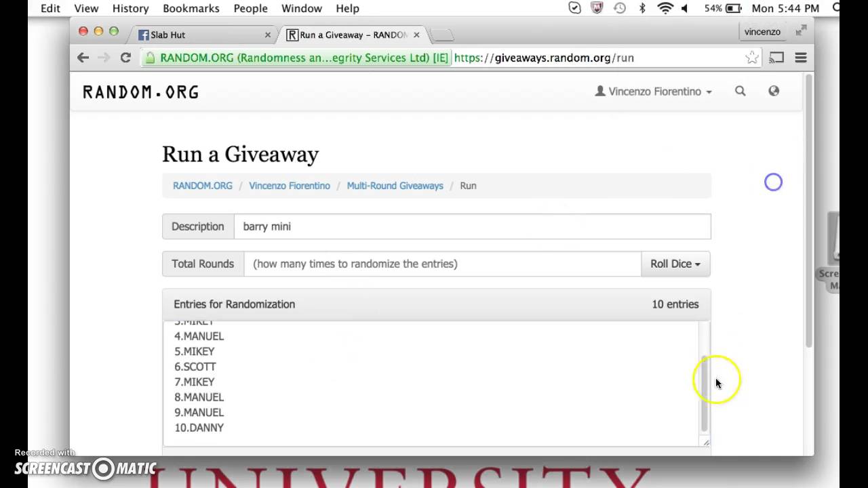
Task: Open Bluetooth status in the menu bar
Action: coord(642,8)
